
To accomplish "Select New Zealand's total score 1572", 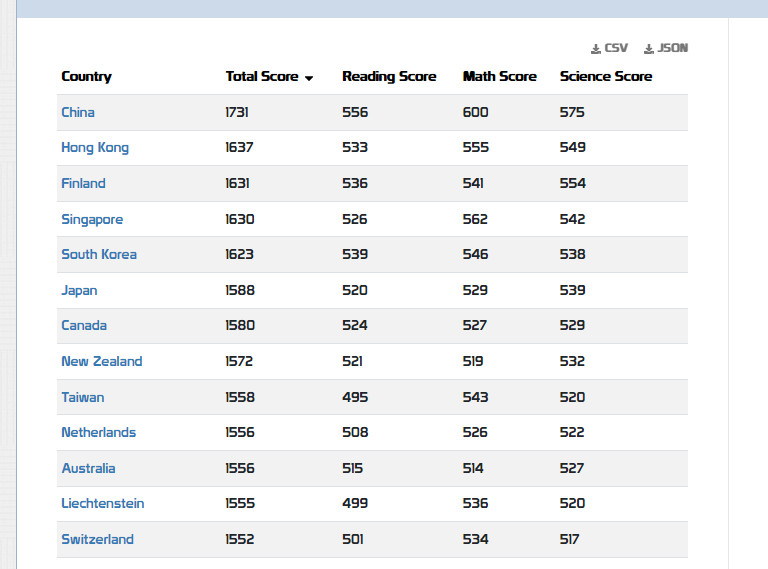I will click(x=239, y=361).
